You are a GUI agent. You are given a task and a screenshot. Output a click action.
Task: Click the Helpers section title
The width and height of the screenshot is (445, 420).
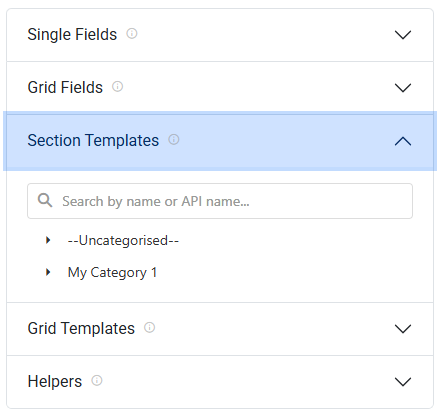click(55, 381)
